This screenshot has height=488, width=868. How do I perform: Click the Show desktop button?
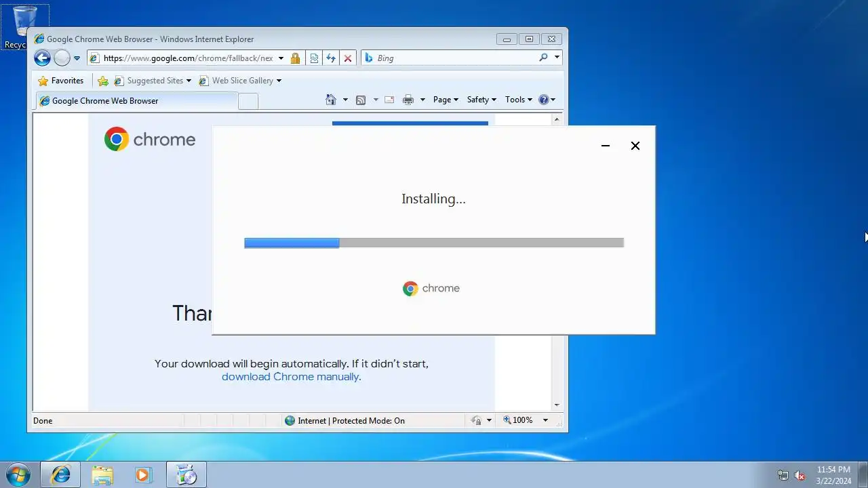863,475
